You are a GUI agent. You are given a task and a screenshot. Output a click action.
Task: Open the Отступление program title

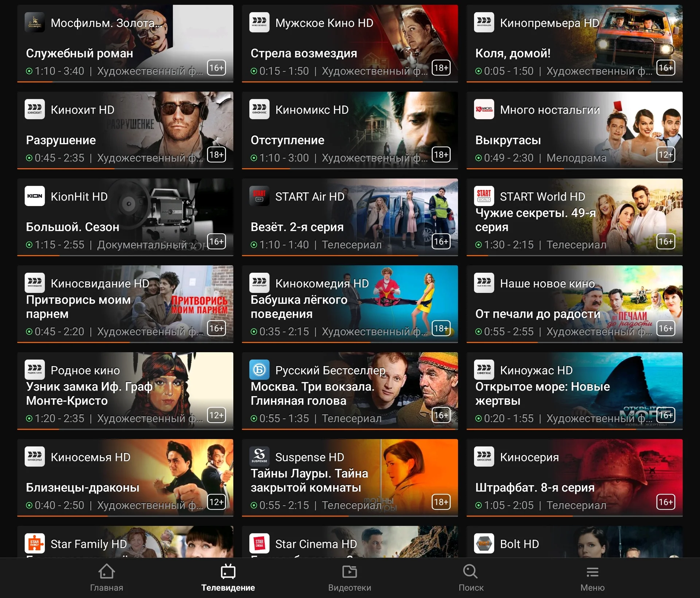coord(287,140)
